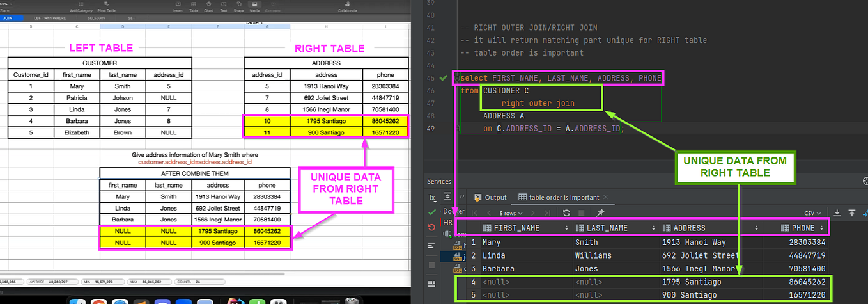Screen dimensions: 868x304
Task: Open Finder from the macOS Dock
Action: [77, 300]
